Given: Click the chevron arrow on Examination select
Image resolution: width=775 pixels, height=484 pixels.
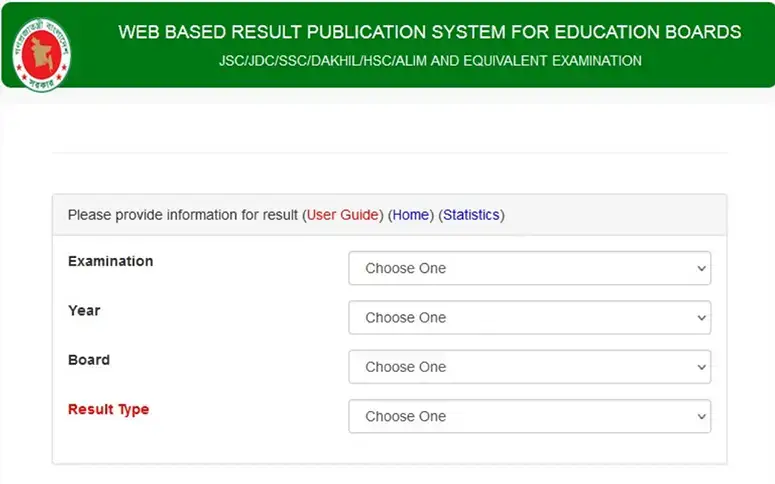Looking at the screenshot, I should click(x=701, y=268).
